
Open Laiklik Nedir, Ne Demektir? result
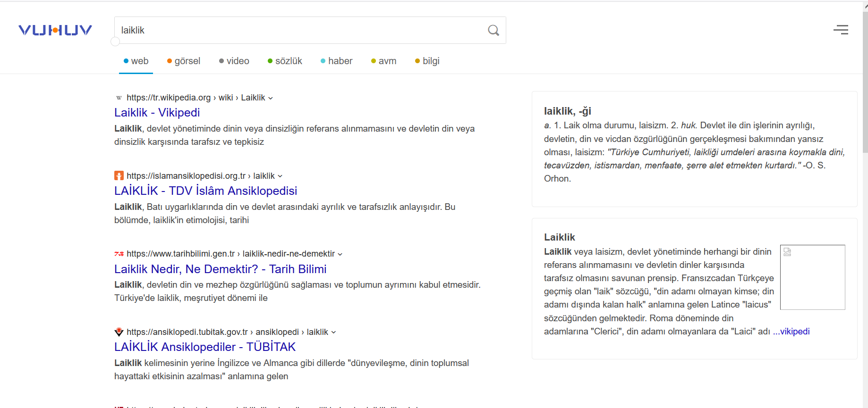tap(220, 269)
